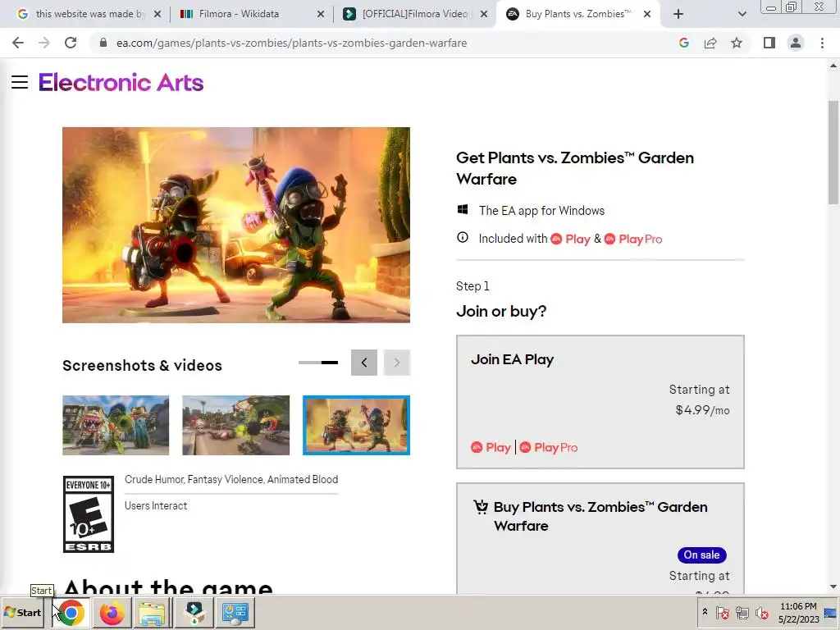840x630 pixels.
Task: Click the Electronic Arts logo
Action: (x=121, y=83)
